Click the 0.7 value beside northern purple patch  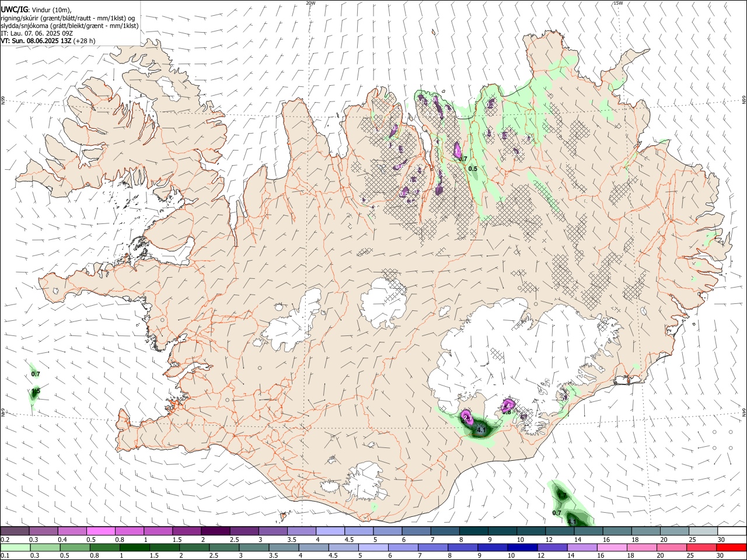[x=463, y=159]
